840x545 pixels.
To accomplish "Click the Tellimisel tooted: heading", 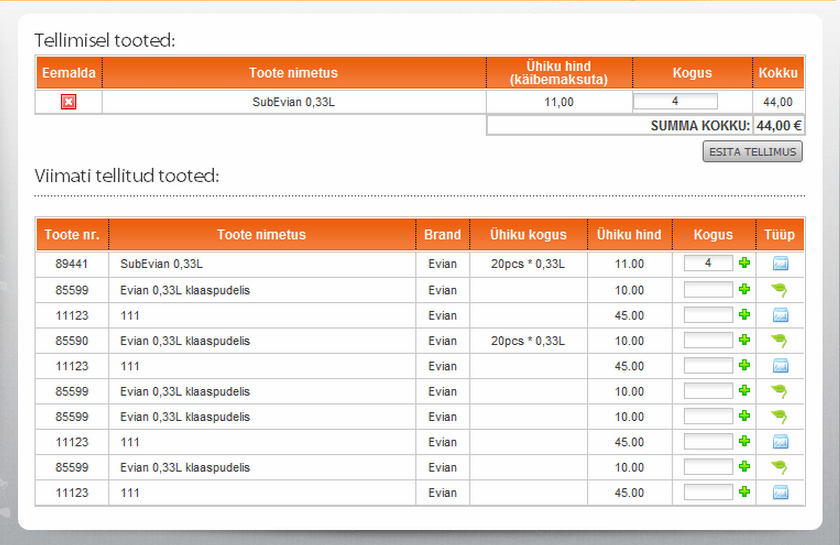I will coord(104,40).
